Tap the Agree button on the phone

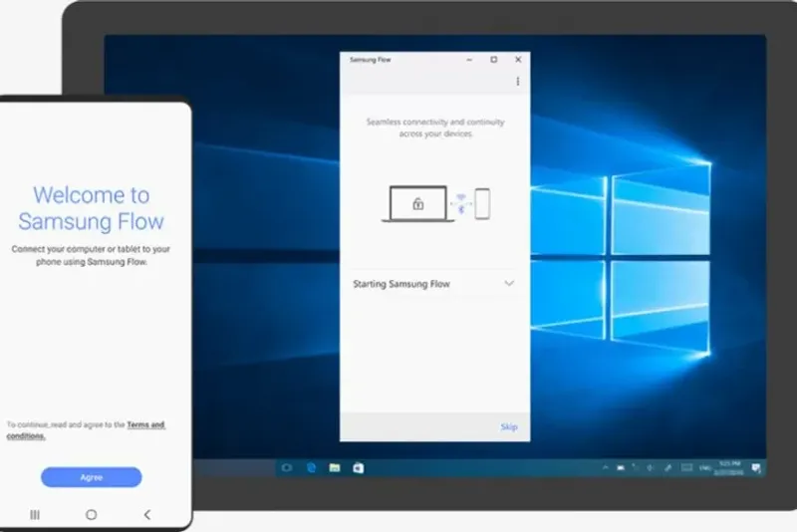click(92, 477)
